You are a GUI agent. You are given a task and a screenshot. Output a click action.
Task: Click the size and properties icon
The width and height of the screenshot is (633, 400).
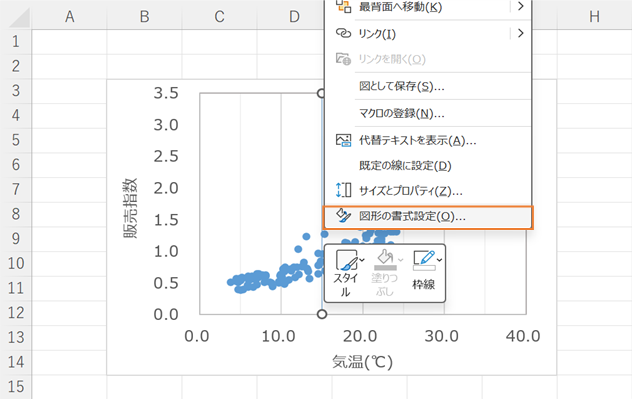(343, 190)
